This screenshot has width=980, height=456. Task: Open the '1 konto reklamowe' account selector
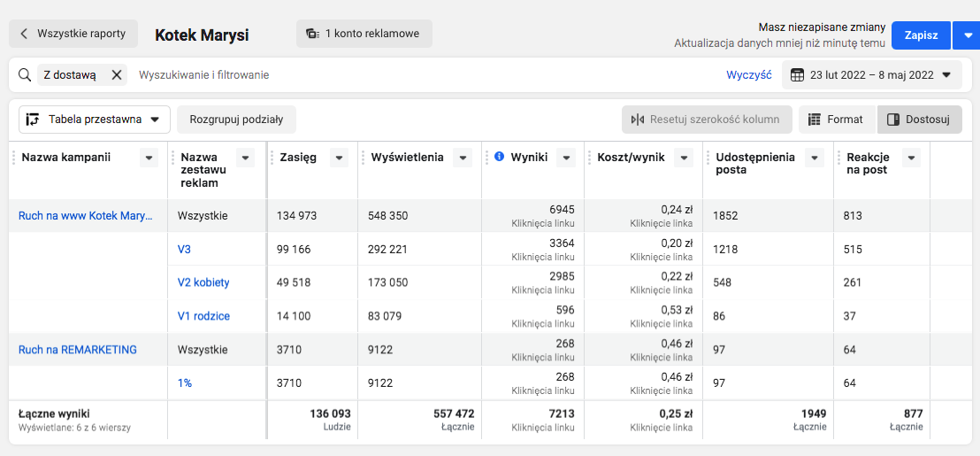coord(364,35)
